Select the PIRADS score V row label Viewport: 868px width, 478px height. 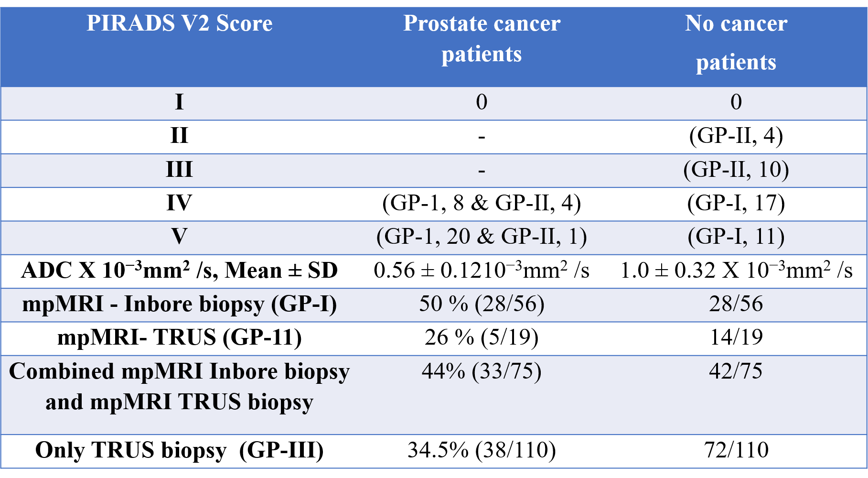point(179,237)
